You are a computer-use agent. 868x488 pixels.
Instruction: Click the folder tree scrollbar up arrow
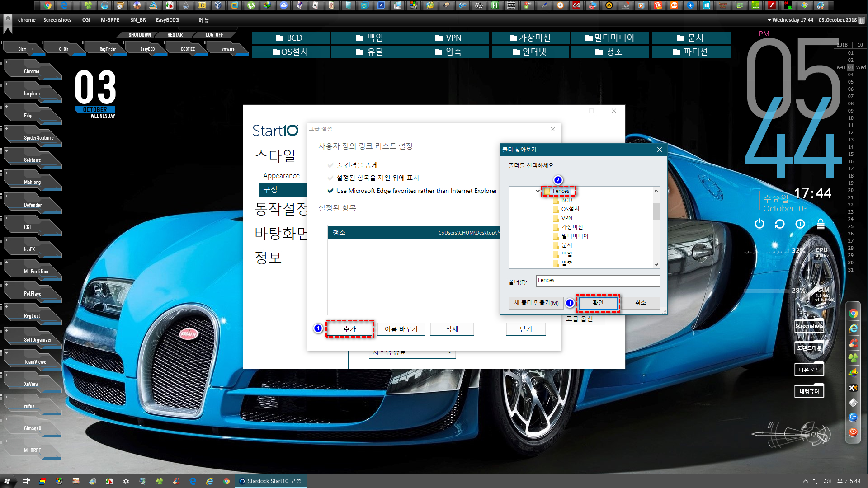coord(656,191)
